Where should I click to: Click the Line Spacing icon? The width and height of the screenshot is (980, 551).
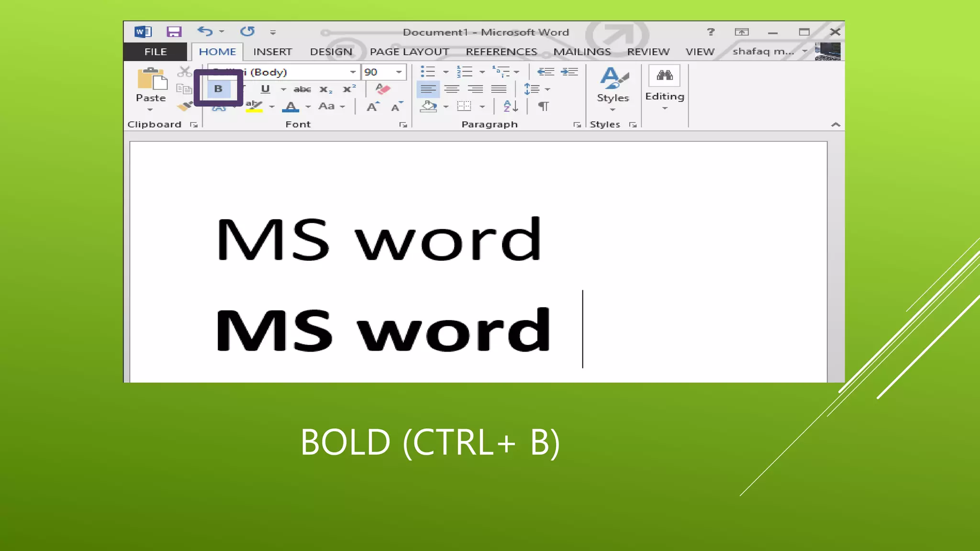(532, 89)
